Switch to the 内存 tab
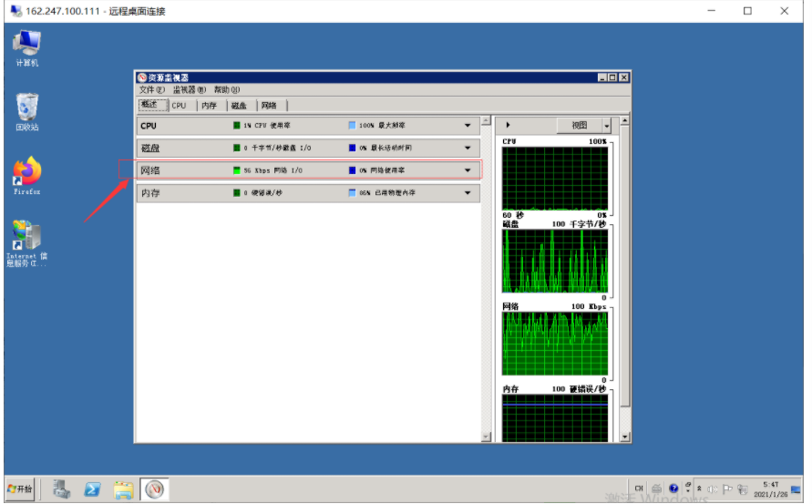812x504 pixels. [209, 106]
